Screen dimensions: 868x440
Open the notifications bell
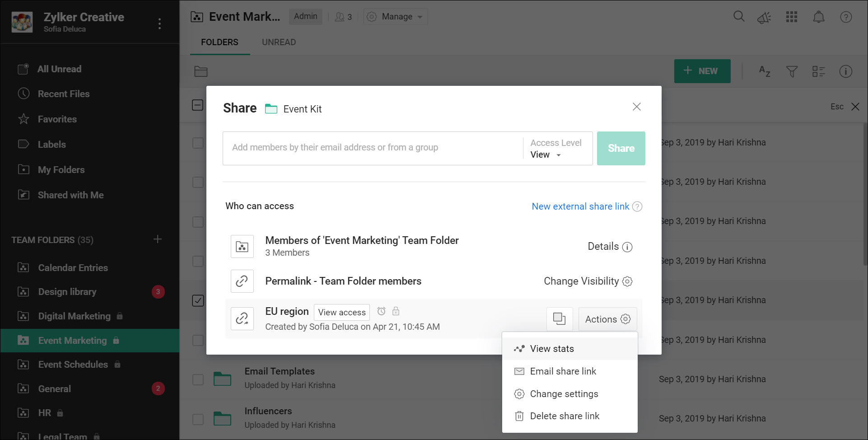818,17
